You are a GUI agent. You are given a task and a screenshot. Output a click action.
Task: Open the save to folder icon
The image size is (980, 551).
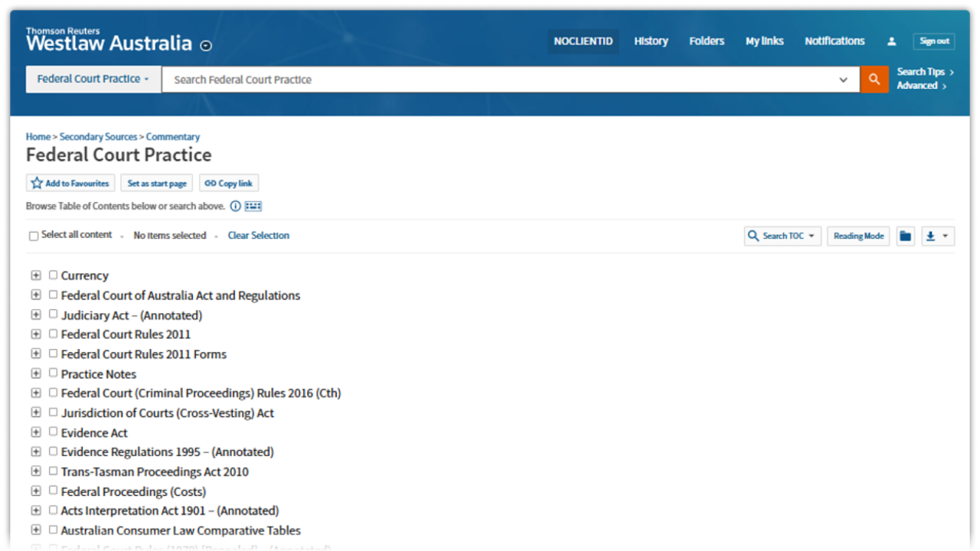point(905,236)
